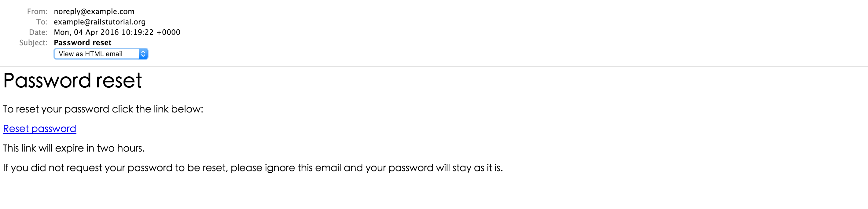Click the +0000 timezone offset
Viewport: 868px width, 209px height.
click(x=168, y=32)
